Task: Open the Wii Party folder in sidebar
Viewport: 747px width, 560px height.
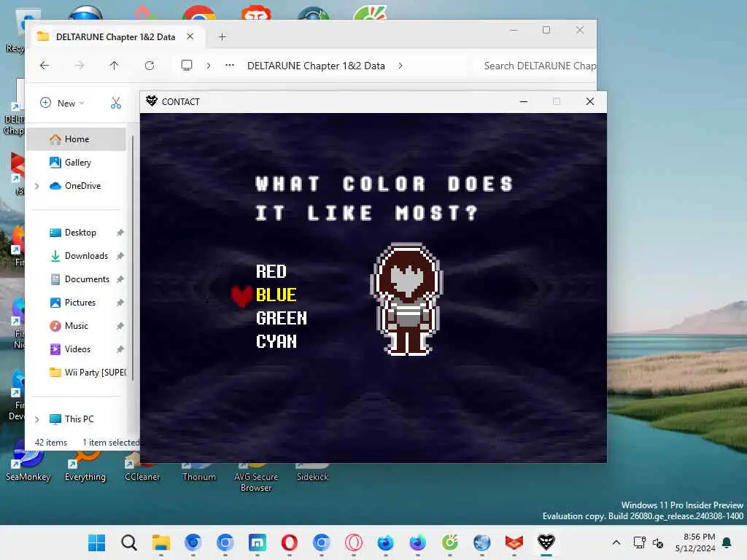Action: tap(88, 373)
